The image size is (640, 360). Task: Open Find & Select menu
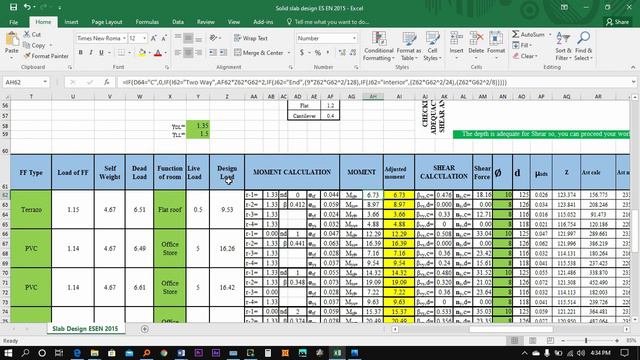[x=583, y=47]
